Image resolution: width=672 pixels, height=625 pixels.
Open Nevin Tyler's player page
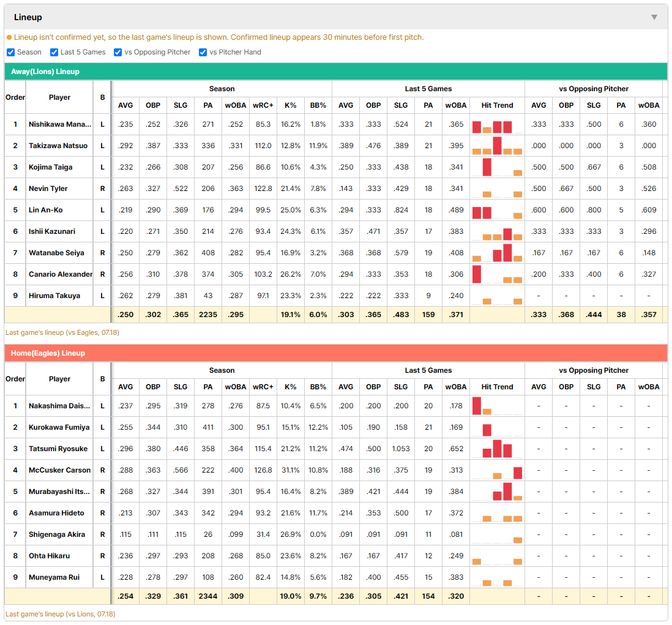point(48,189)
